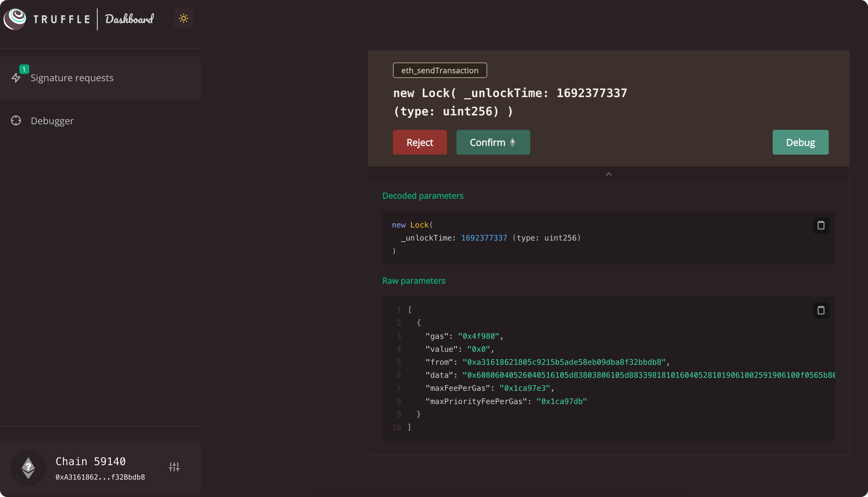
Task: Click the Truffle logo icon
Action: 15,19
